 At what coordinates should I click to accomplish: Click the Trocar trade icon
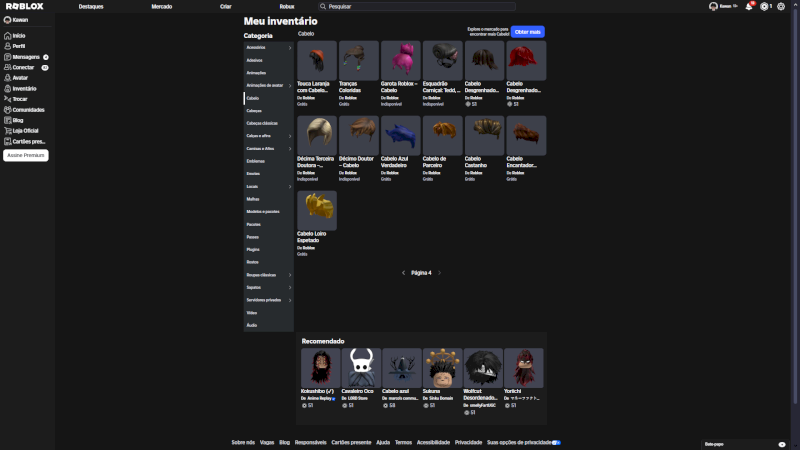8,99
